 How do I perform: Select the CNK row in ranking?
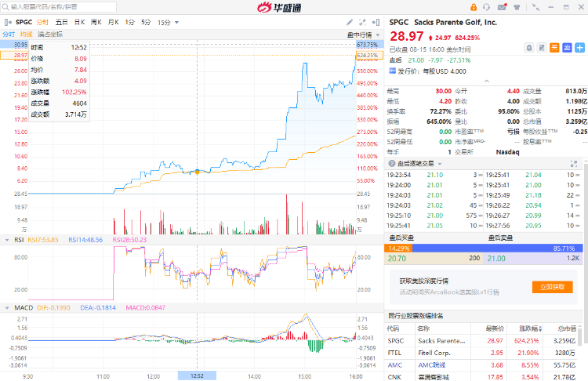click(x=481, y=376)
